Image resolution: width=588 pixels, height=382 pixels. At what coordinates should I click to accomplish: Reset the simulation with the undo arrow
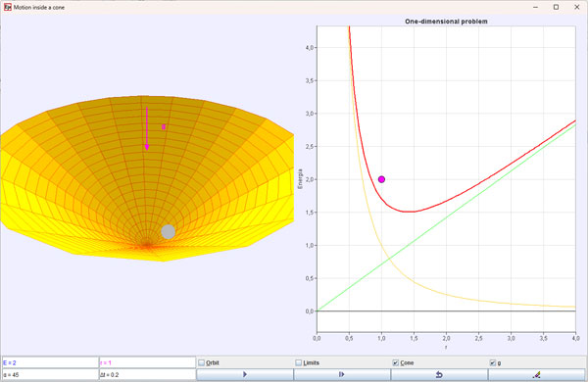point(439,374)
